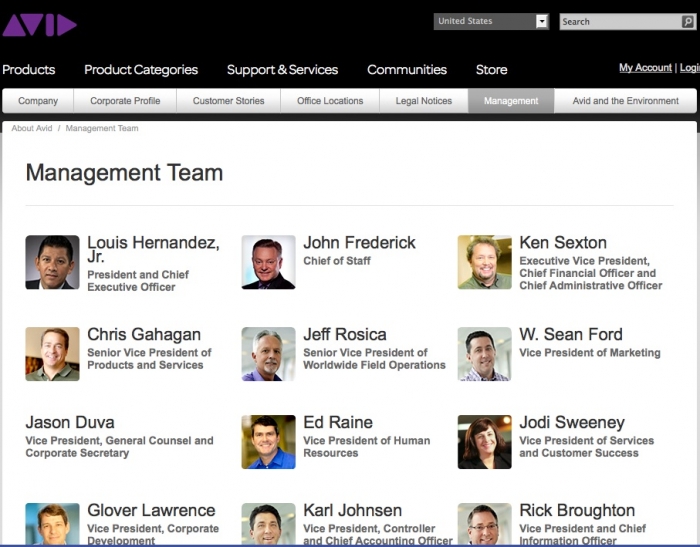Click 'President and Chief Executive Officer' text
The image size is (700, 547).
click(x=138, y=280)
